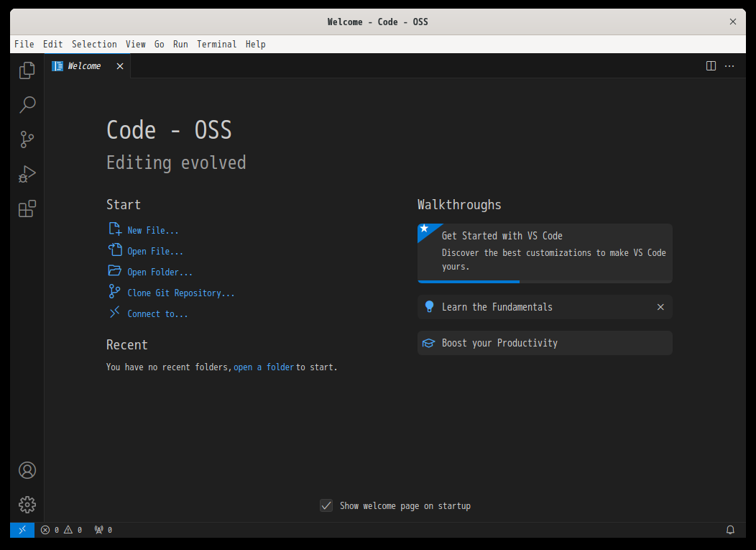This screenshot has height=550, width=756.
Task: Click the Open File icon
Action: point(115,249)
